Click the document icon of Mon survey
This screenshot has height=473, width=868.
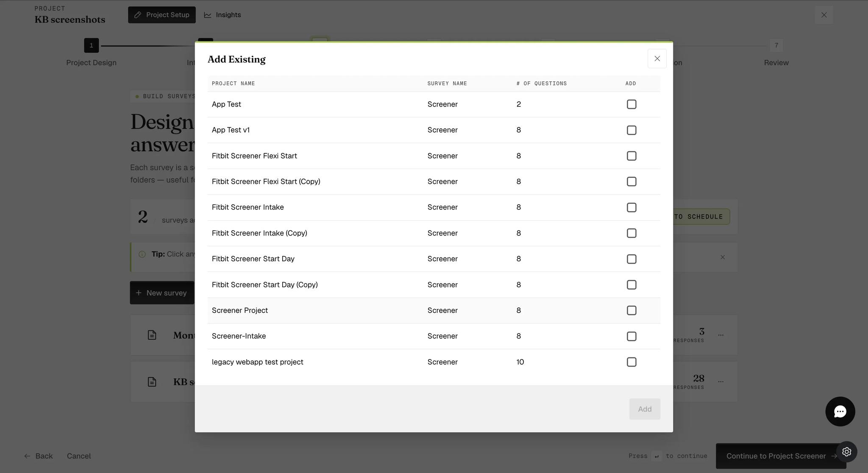coord(152,335)
